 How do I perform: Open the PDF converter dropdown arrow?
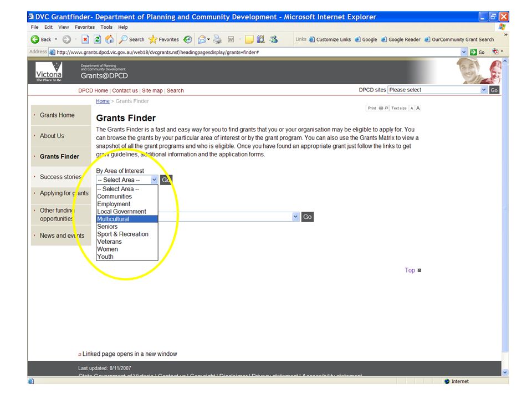click(x=502, y=52)
